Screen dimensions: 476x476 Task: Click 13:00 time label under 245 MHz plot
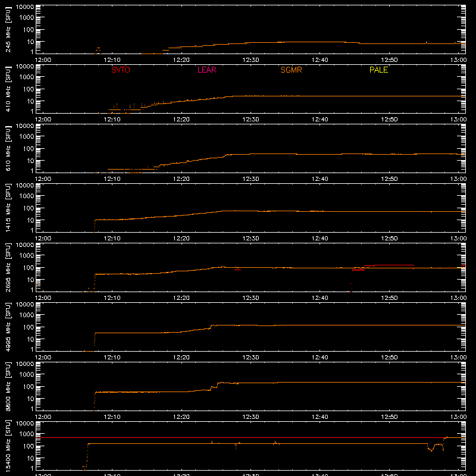click(458, 60)
